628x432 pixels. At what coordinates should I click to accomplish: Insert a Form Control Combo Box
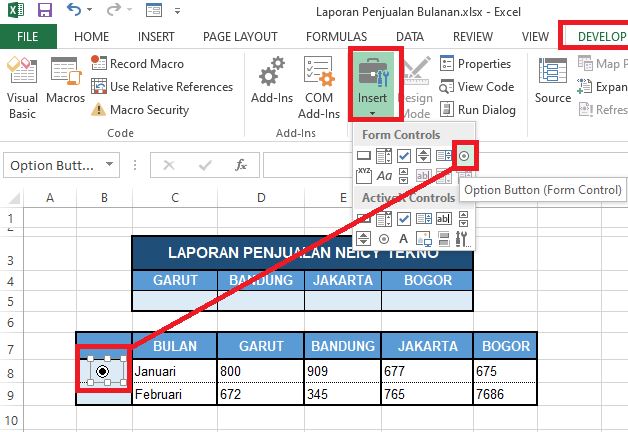click(x=384, y=155)
